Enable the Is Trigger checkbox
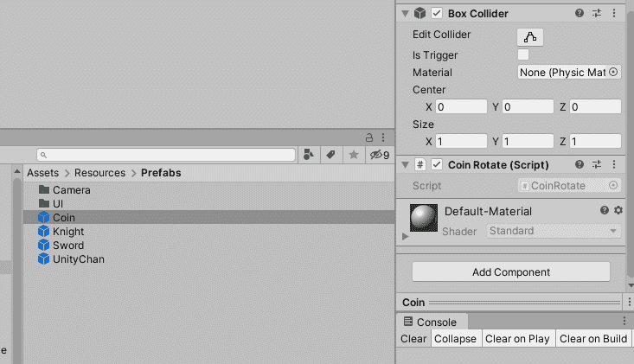The image size is (634, 364). tap(523, 54)
